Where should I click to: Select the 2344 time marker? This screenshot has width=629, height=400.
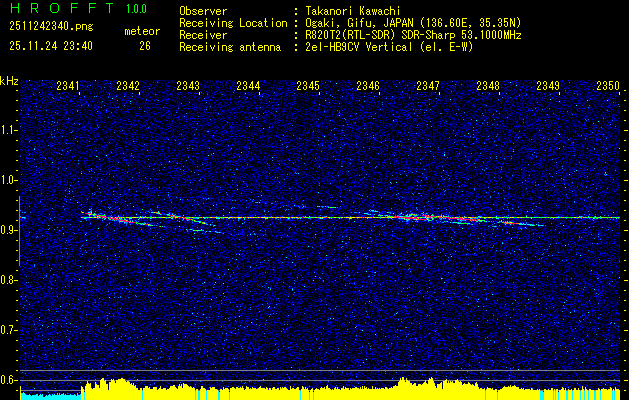248,87
